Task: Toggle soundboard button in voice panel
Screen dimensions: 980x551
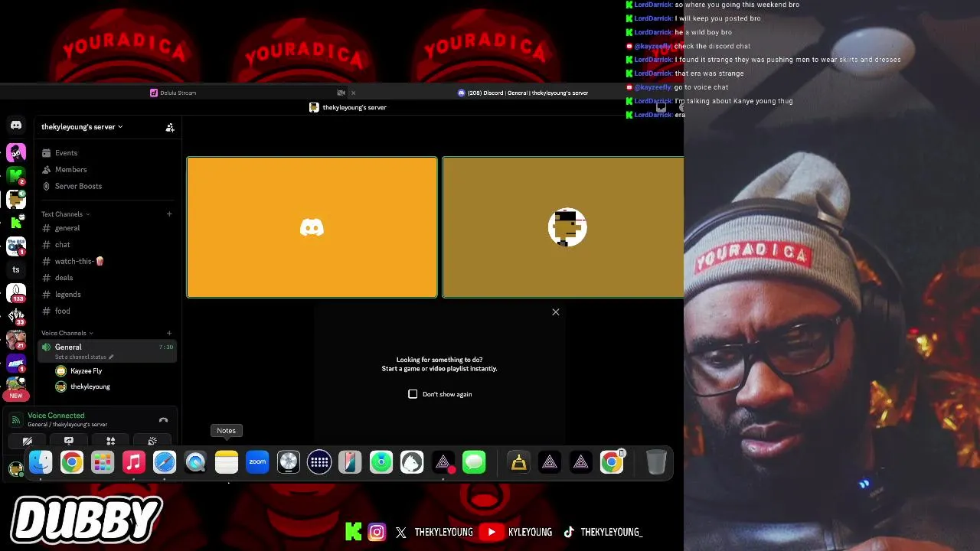Action: click(152, 442)
